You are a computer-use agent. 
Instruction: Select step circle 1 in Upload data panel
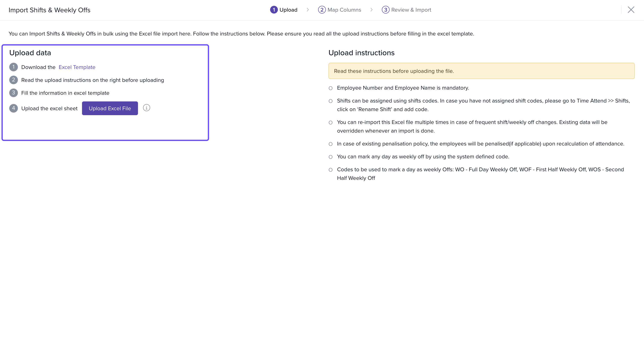[x=14, y=67]
